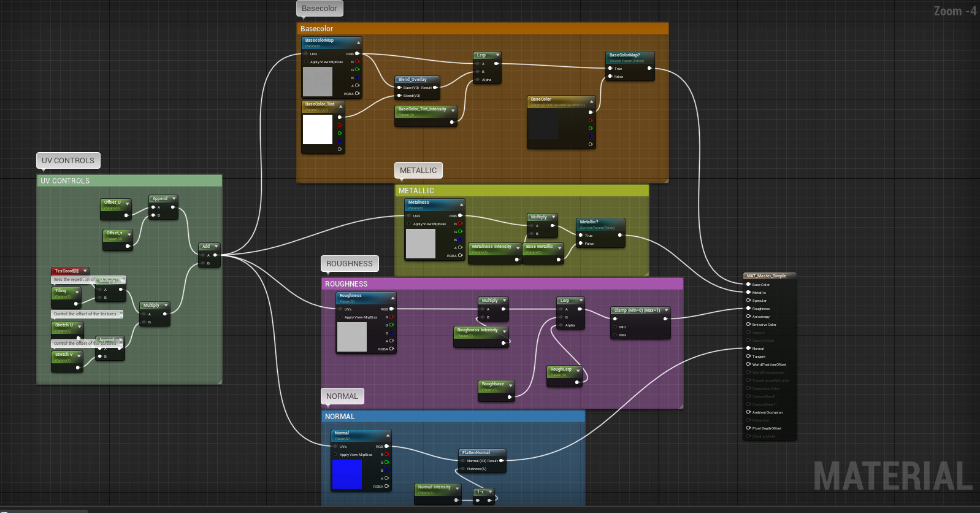Toggle the RoughLerp node collapse arrow
Viewport: 980px width, 513px height.
tap(578, 372)
